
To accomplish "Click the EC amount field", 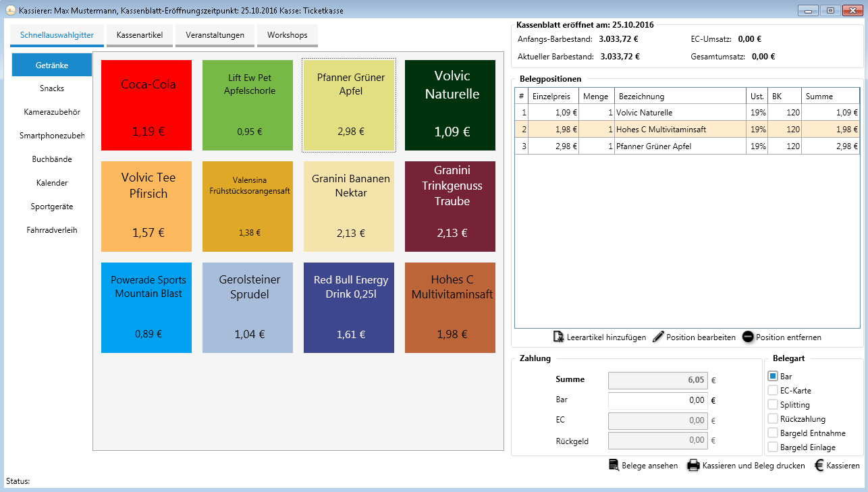I will click(658, 420).
